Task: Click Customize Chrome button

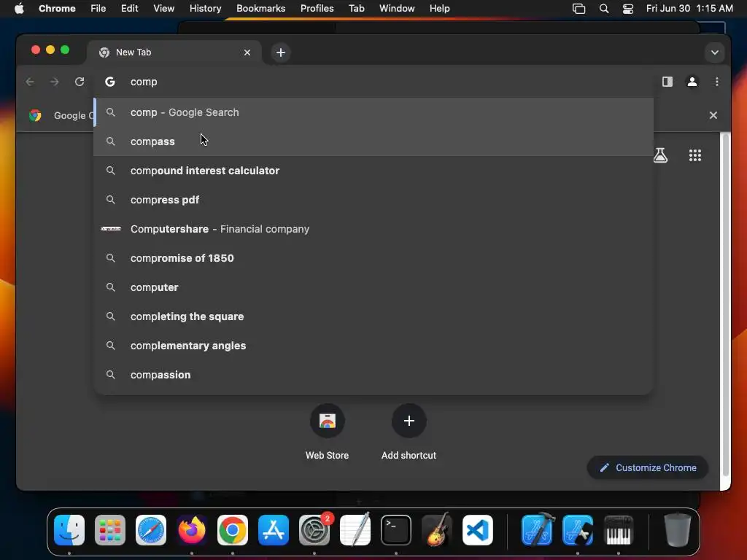Action: point(648,467)
